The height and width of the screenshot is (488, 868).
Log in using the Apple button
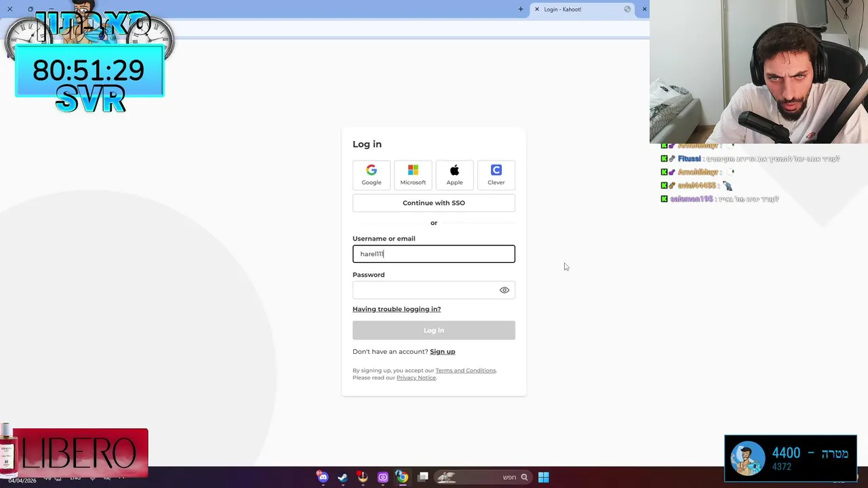click(x=454, y=175)
